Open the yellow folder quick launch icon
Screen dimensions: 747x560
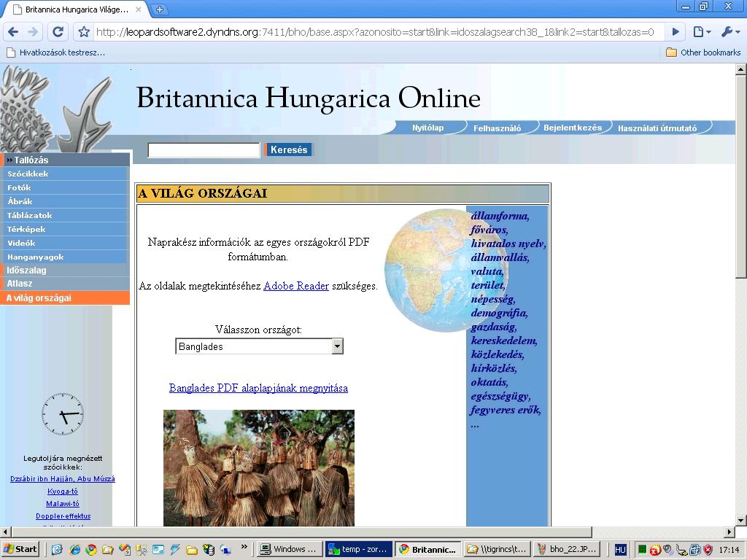point(192,550)
